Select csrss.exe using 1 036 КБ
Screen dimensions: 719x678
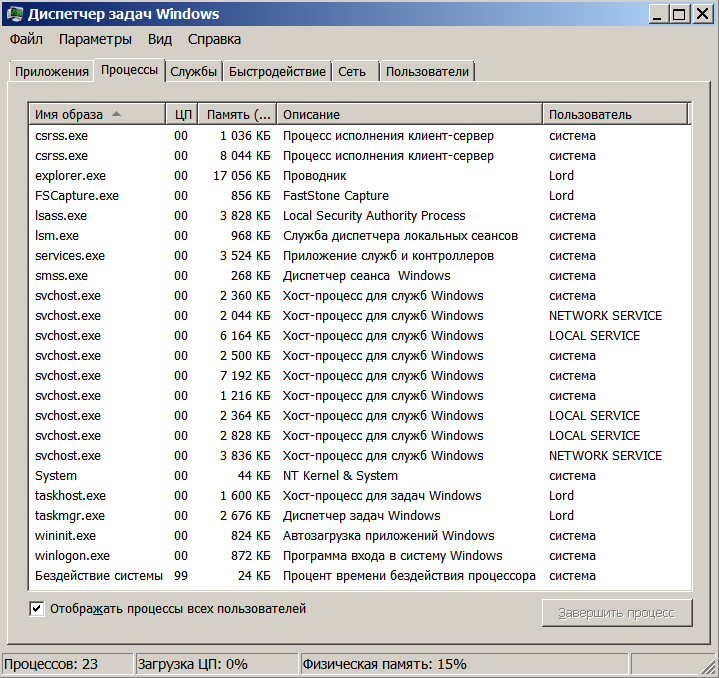click(360, 136)
